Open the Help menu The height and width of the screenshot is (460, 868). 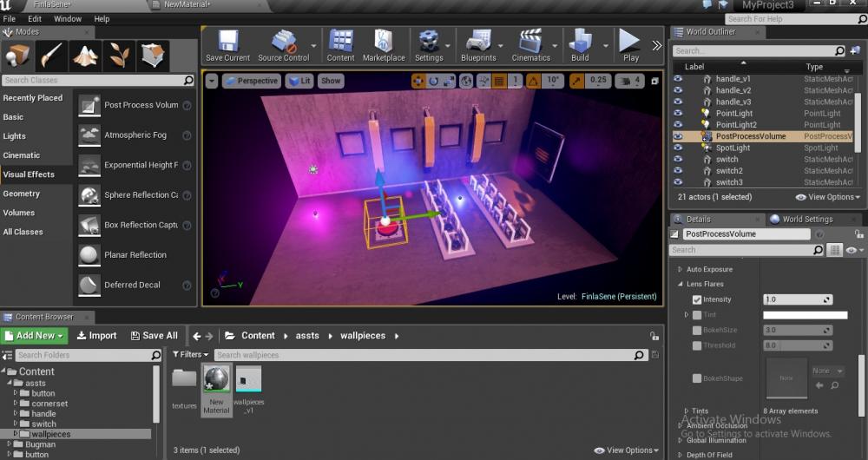coord(102,19)
